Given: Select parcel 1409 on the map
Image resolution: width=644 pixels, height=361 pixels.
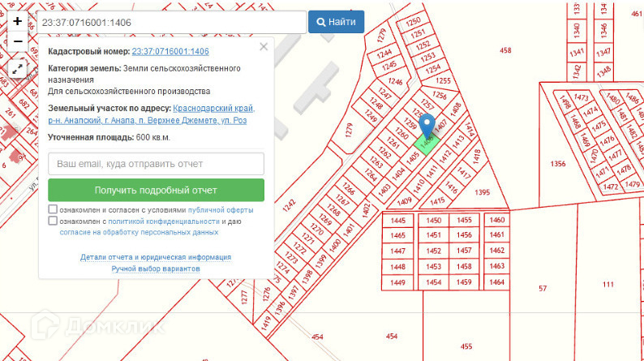Looking at the screenshot, I should pyautogui.click(x=404, y=201).
